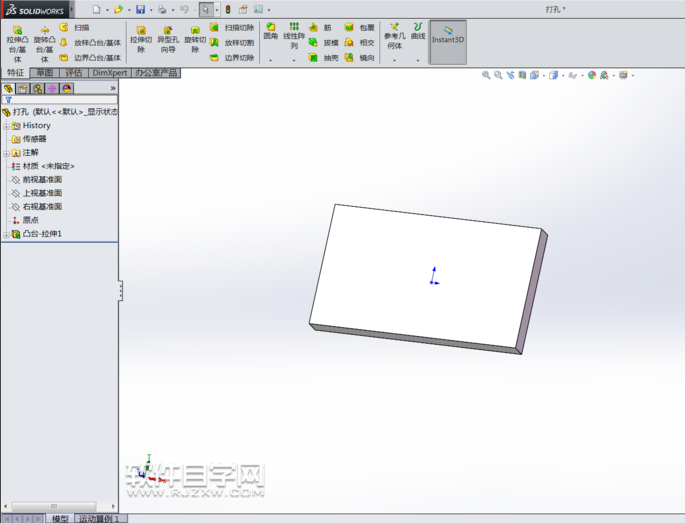Select the Fillet (圆角) tool
This screenshot has width=685, height=523.
click(270, 31)
